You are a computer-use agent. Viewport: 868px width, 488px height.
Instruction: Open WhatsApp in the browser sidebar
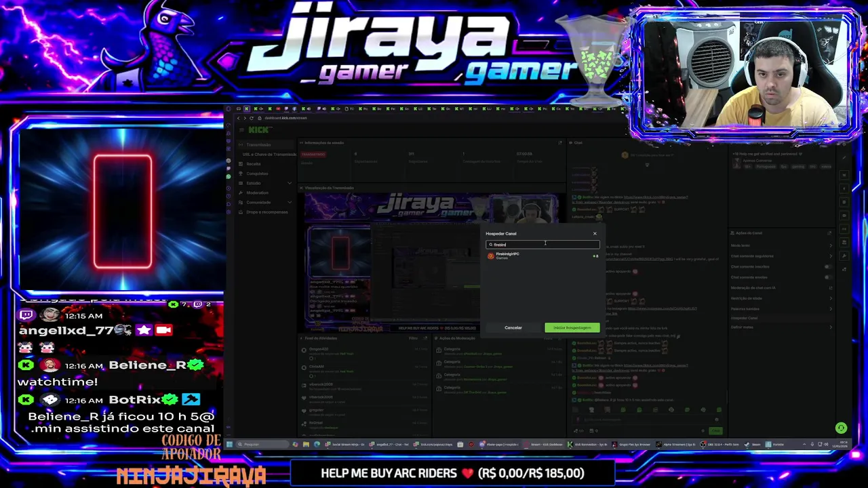[x=229, y=177]
